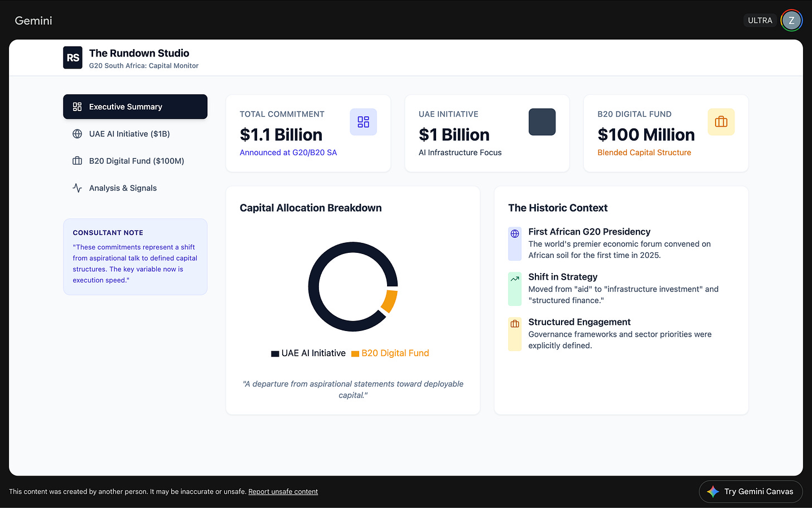
Task: Click the UAE INITIATIVE card label
Action: (448, 114)
